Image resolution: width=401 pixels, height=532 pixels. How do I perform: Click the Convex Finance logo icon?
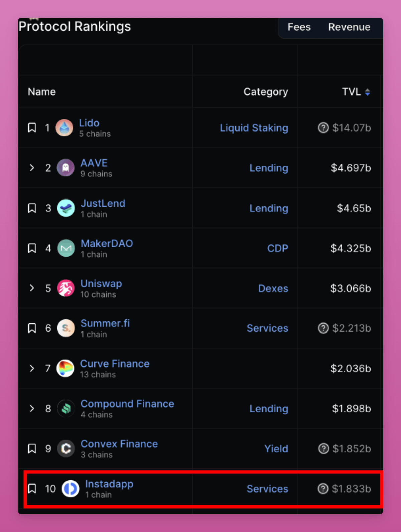(66, 448)
